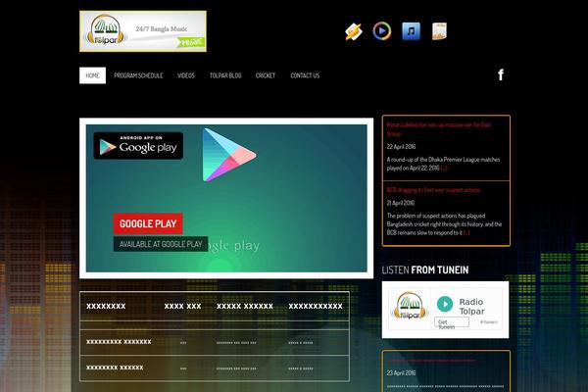Click the Radio Tolpar header logo
The width and height of the screenshot is (588, 392).
pos(143,31)
